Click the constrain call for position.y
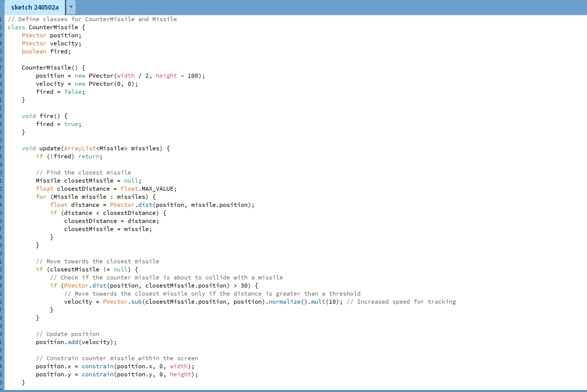The height and width of the screenshot is (392, 587). click(x=97, y=374)
